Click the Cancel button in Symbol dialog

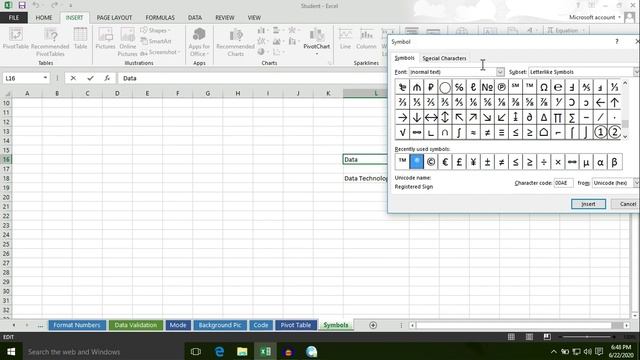point(626,204)
